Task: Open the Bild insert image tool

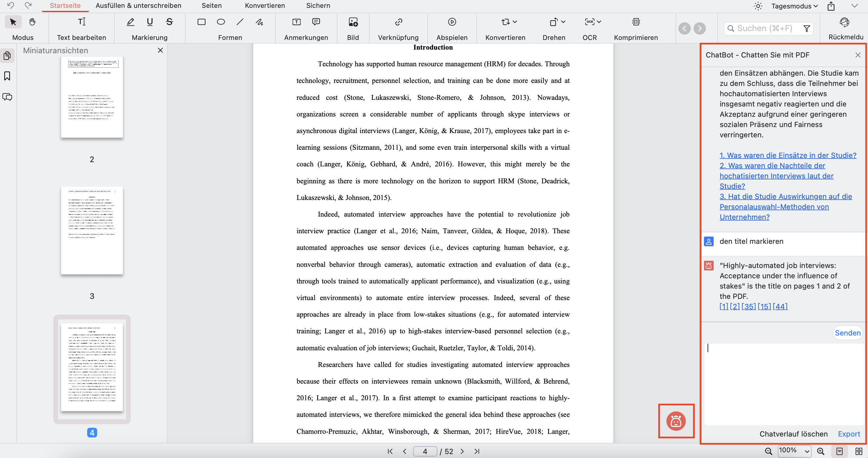Action: point(353,22)
